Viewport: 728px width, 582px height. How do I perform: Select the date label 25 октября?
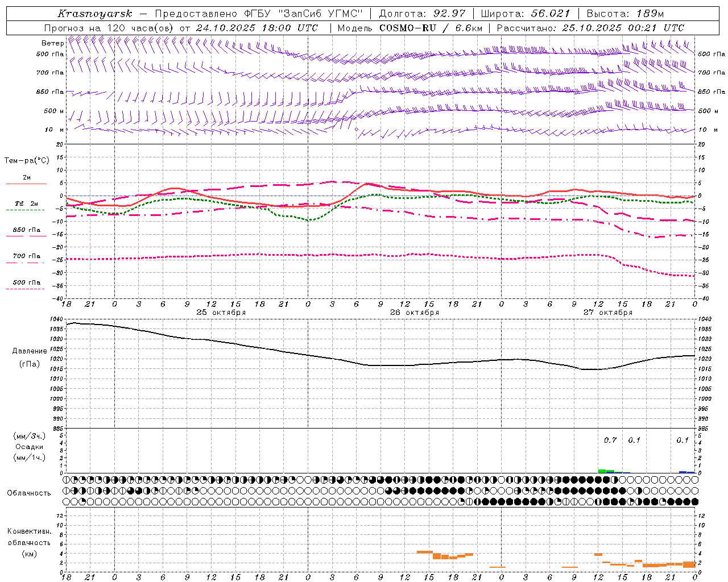click(x=221, y=313)
